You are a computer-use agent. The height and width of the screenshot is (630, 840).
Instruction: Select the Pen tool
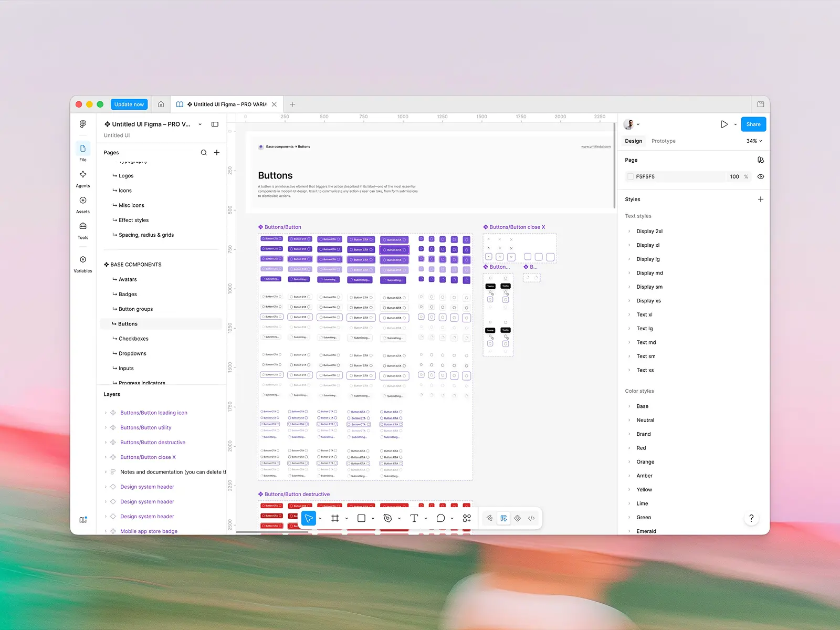[x=387, y=518]
